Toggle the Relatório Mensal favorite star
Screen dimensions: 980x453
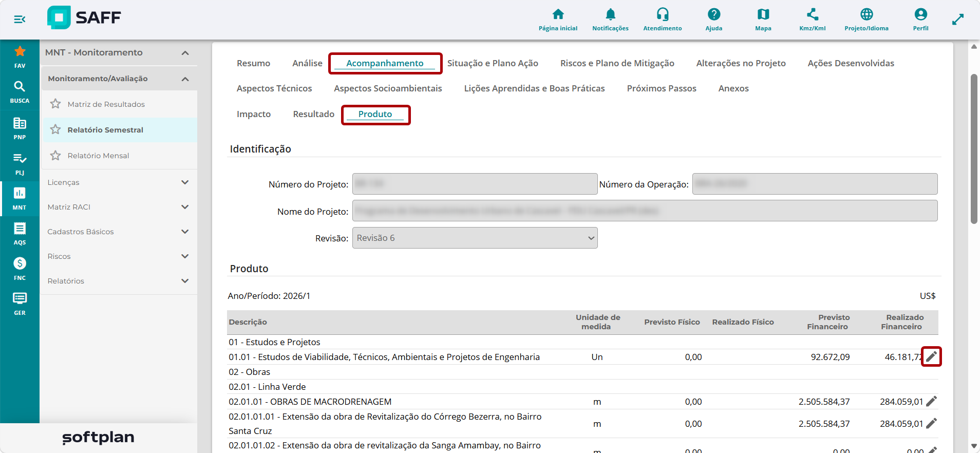point(55,156)
